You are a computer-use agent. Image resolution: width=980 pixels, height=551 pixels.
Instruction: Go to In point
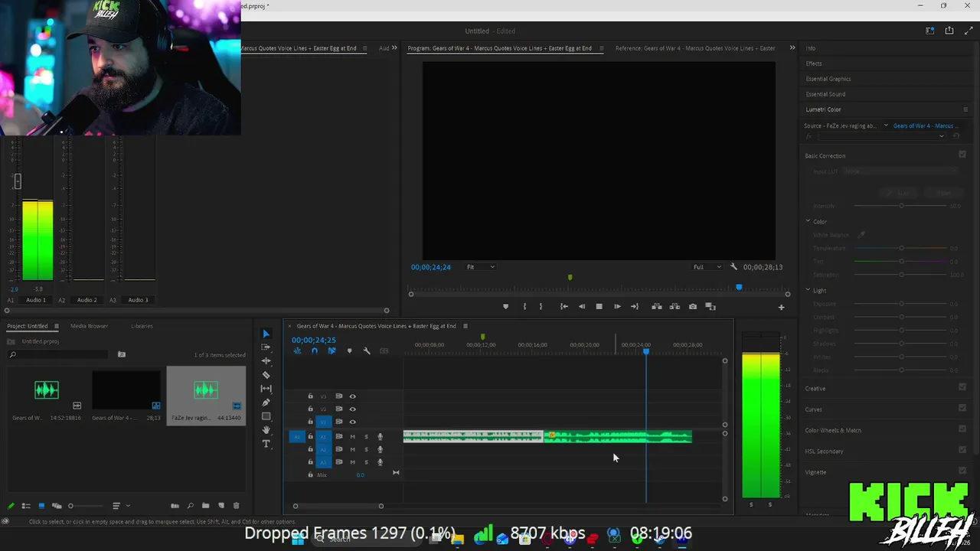point(563,307)
